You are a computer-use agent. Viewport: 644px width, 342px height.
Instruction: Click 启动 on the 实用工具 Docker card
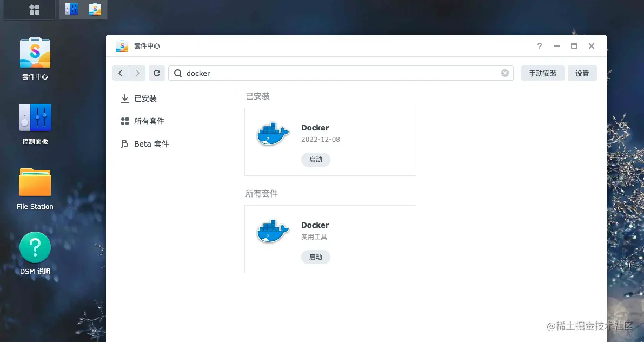pos(315,257)
